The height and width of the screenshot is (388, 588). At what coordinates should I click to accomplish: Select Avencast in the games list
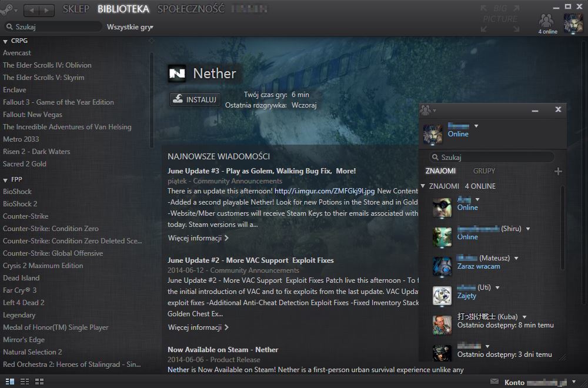[x=17, y=53]
